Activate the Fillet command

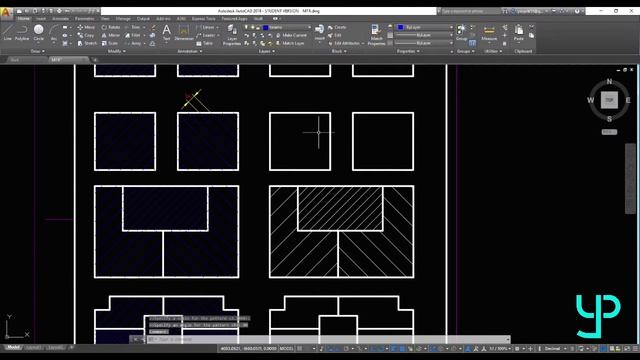click(x=133, y=36)
